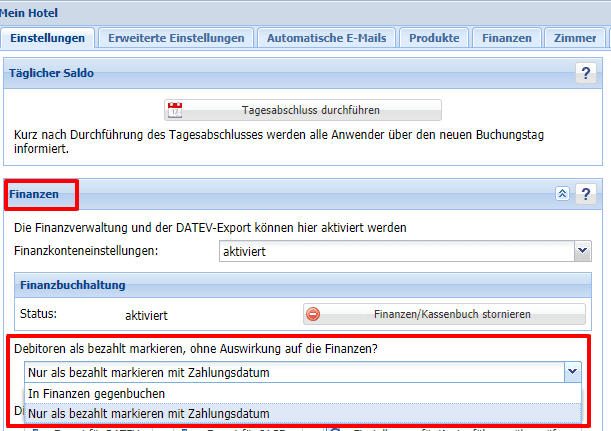Select 'In Finanzen gegenbuchen' option
The width and height of the screenshot is (611, 431).
96,393
